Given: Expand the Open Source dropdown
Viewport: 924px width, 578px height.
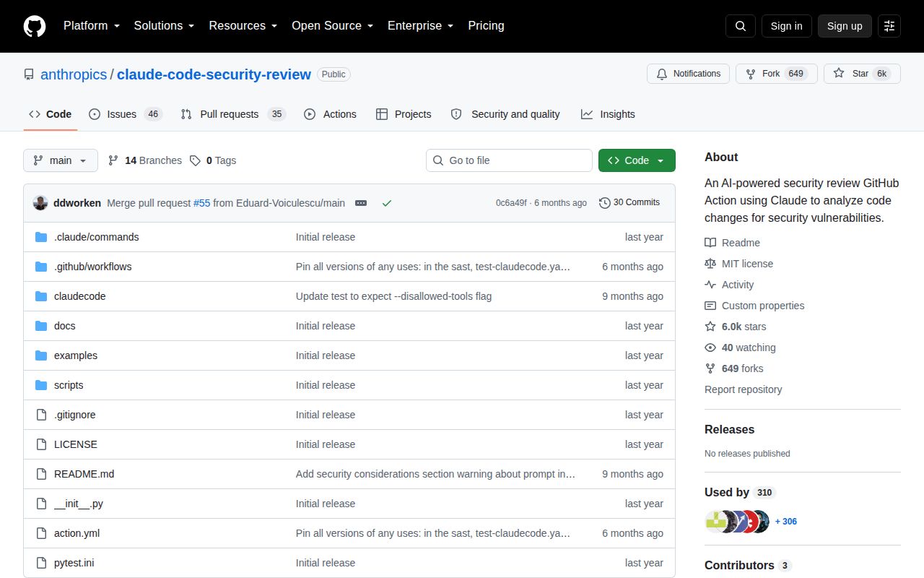Looking at the screenshot, I should click(332, 25).
